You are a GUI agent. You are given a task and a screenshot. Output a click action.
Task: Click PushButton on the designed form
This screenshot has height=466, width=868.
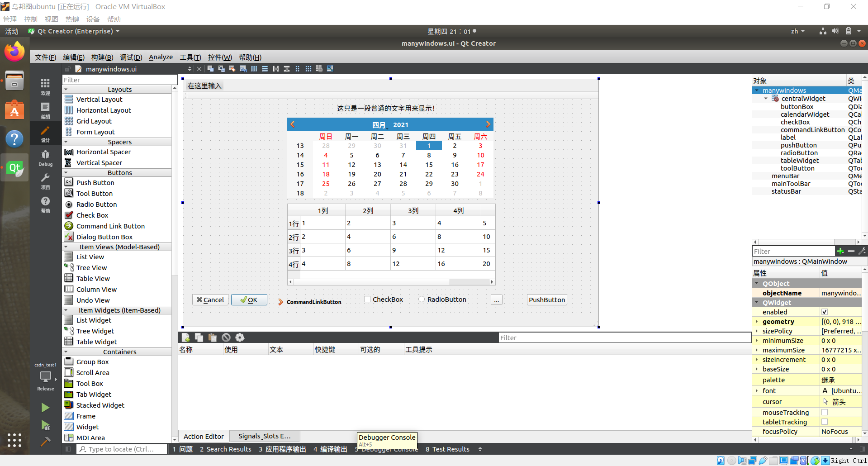[x=546, y=300]
